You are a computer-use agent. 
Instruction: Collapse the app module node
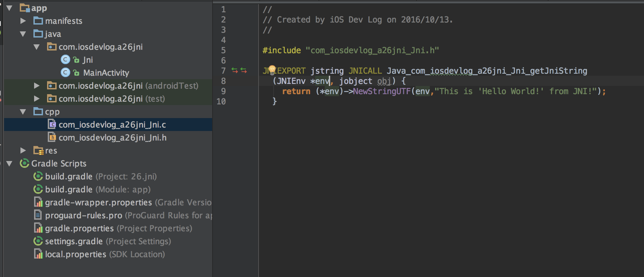(10, 8)
